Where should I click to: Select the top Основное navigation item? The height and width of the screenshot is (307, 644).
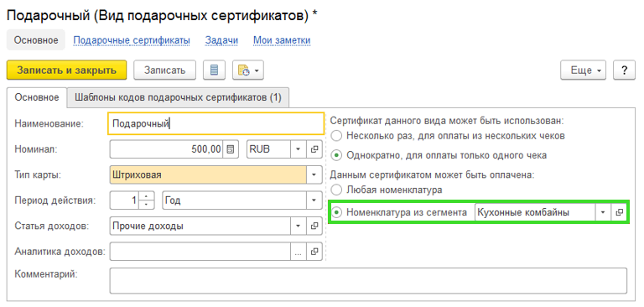[36, 40]
